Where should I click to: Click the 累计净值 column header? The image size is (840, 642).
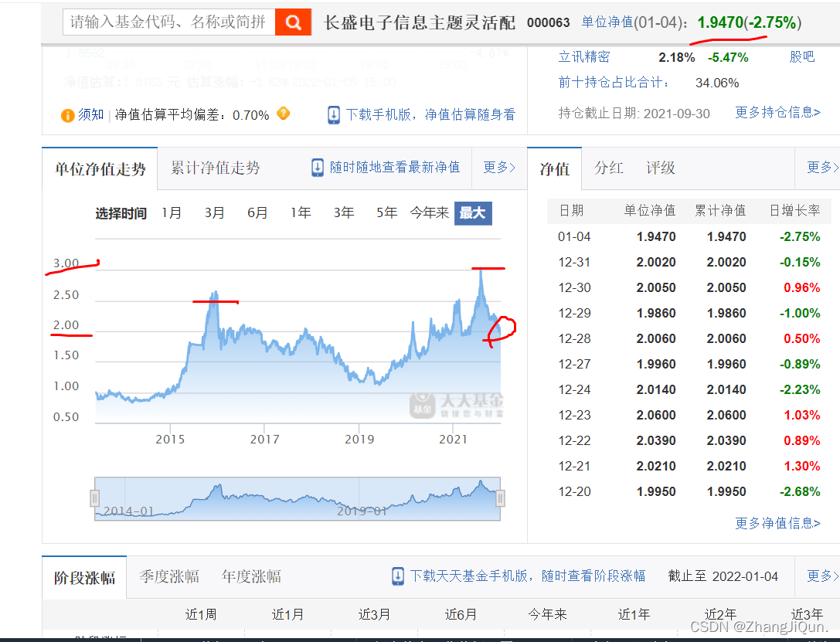720,210
